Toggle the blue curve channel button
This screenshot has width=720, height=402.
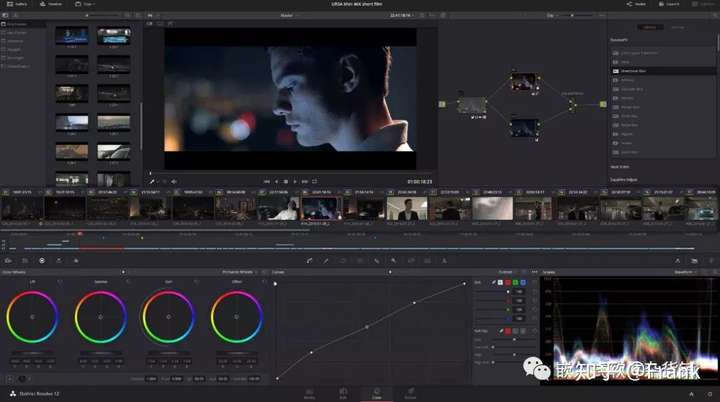(523, 282)
